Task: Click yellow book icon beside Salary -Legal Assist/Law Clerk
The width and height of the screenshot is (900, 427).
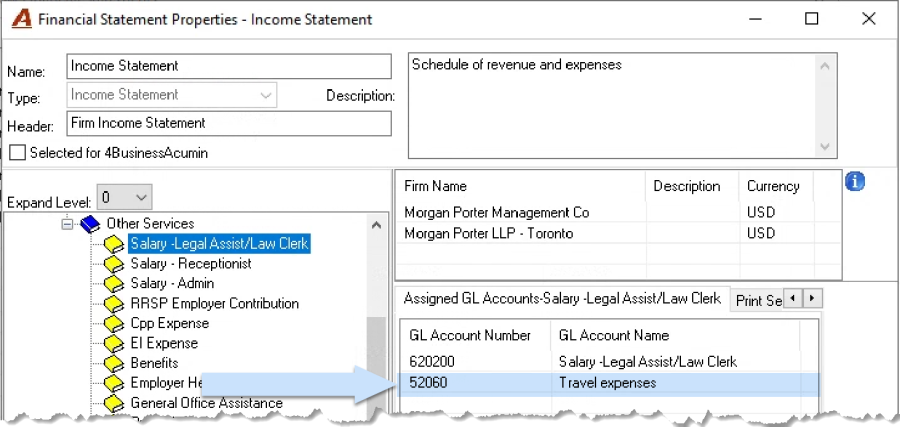Action: 114,244
